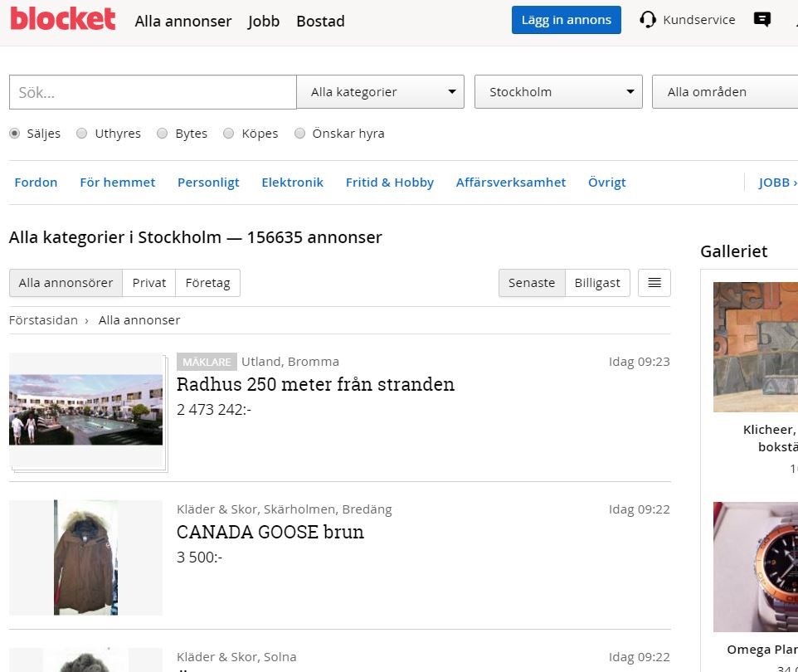Select the Uthyres radio button

click(x=81, y=134)
